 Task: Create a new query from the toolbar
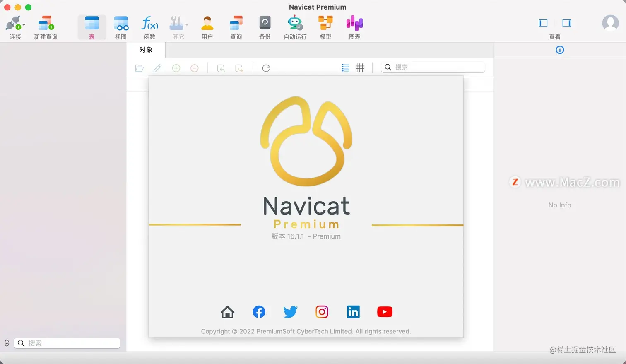click(x=46, y=27)
